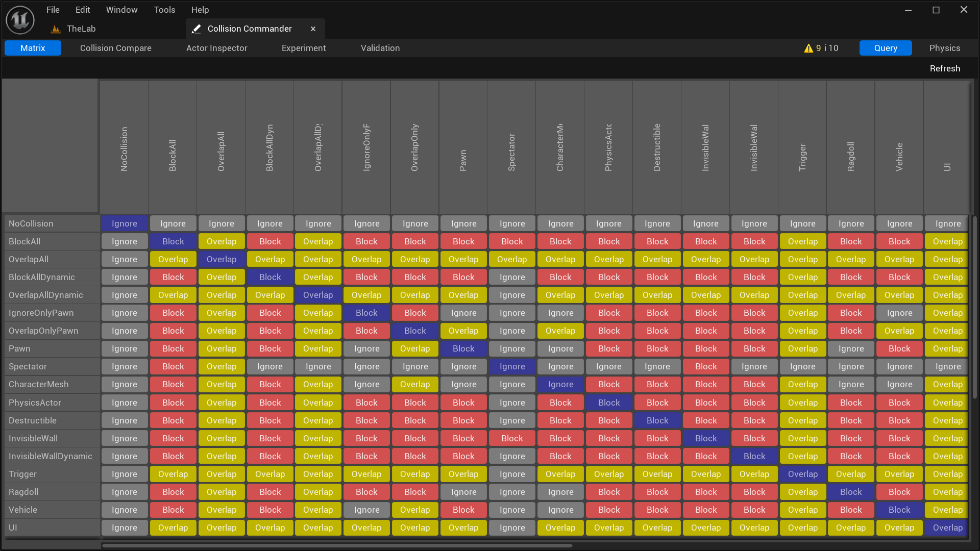Click the horizontal scrollbar at the bottom
Screen dimensions: 980x551
pyautogui.click(x=337, y=545)
